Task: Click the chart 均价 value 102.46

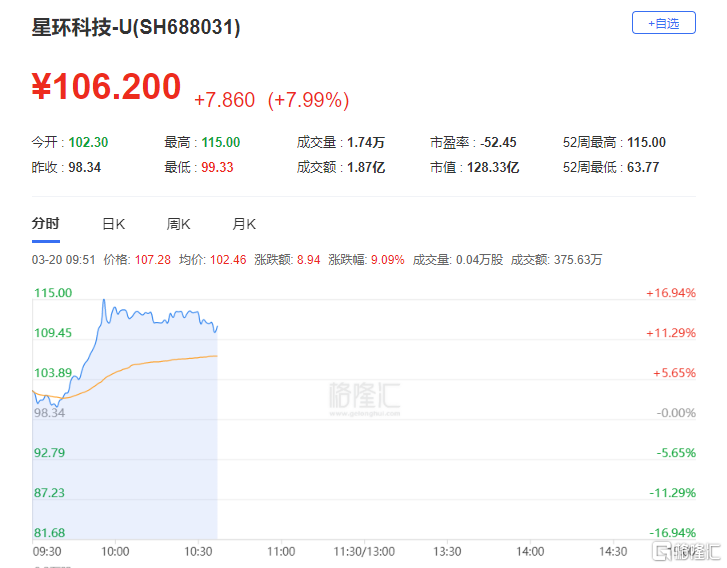Action: [x=228, y=259]
